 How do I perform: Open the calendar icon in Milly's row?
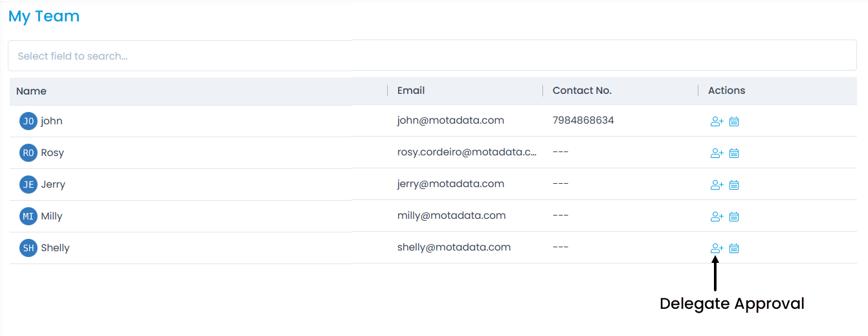point(734,216)
